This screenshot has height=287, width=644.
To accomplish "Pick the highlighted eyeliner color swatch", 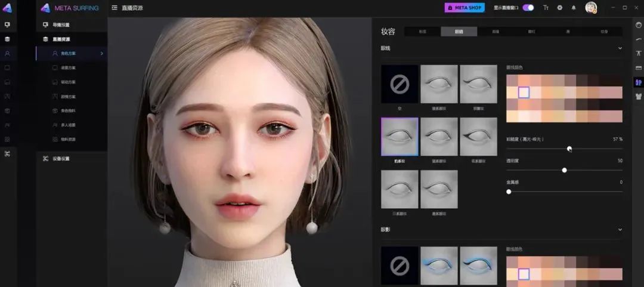I will click(x=524, y=92).
